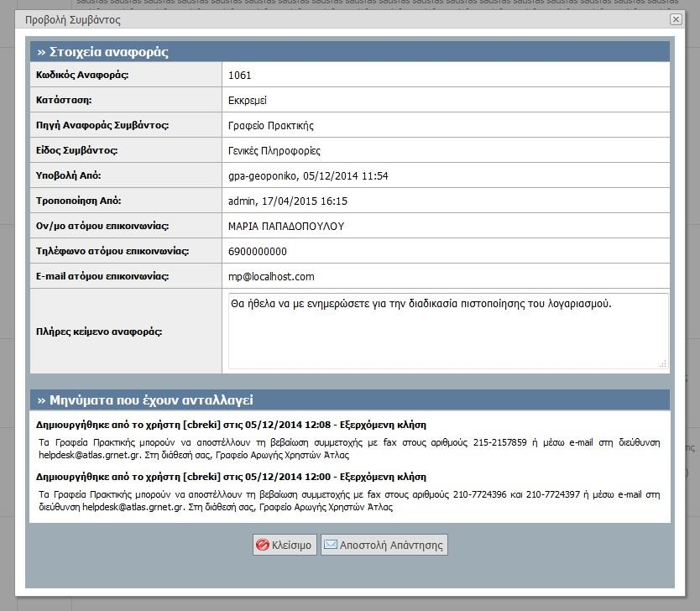Click message body mentioning fax 210-7724396
The image size is (700, 611).
[x=349, y=501]
